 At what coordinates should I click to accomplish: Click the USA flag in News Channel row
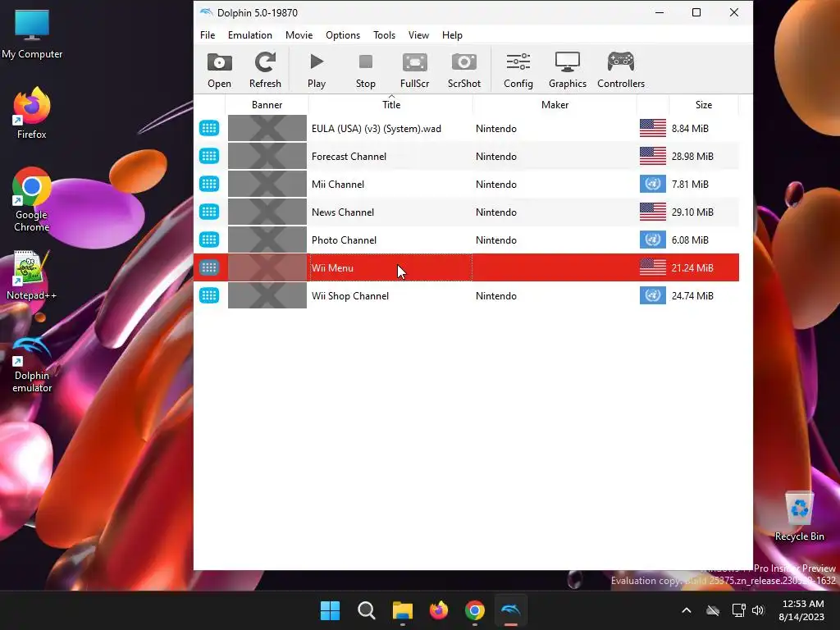coord(652,212)
